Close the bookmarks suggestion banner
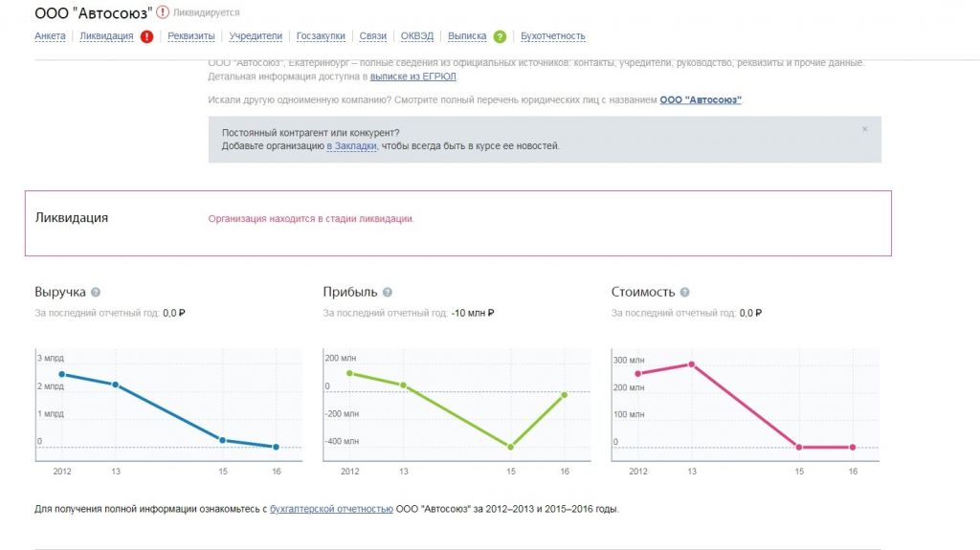 pyautogui.click(x=865, y=129)
